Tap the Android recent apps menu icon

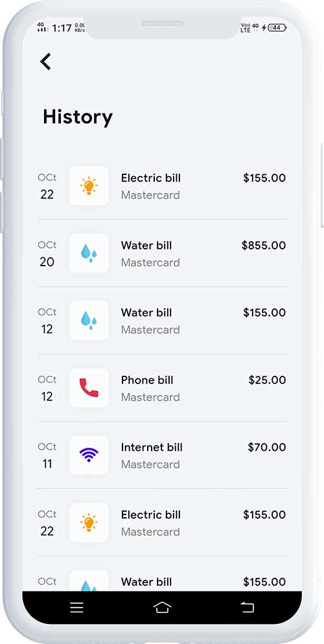coord(77,608)
